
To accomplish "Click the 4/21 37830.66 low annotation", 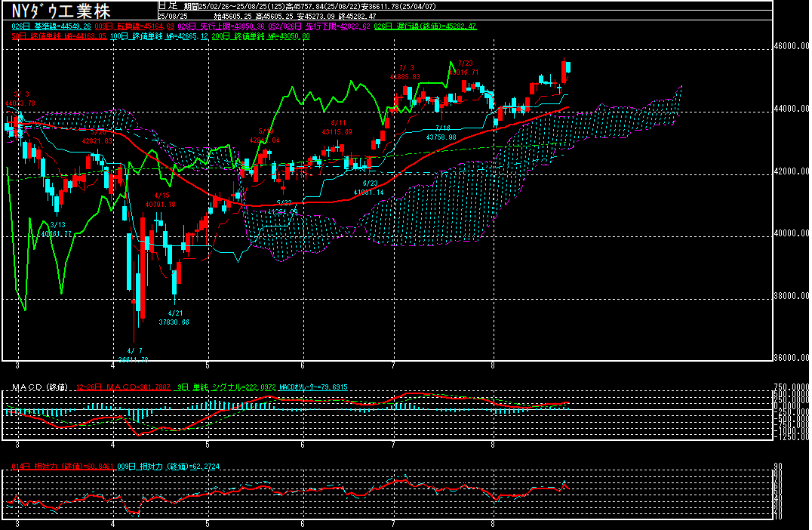I will [x=174, y=318].
